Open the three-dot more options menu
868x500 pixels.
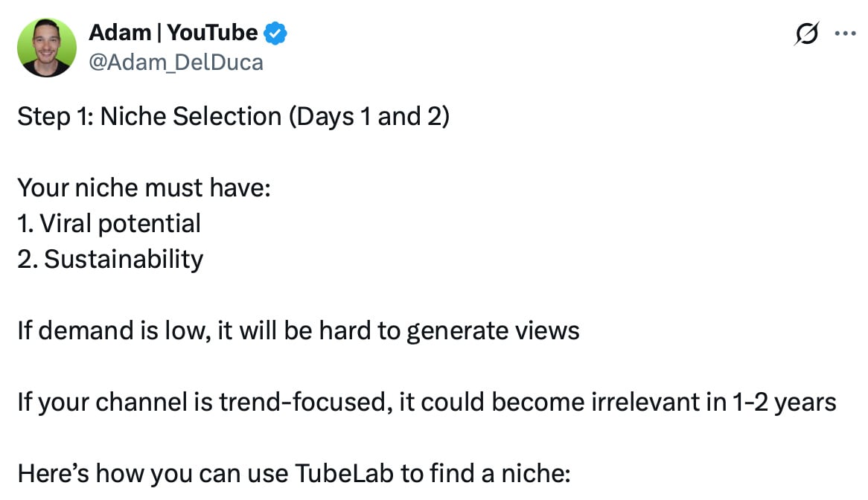(x=845, y=33)
